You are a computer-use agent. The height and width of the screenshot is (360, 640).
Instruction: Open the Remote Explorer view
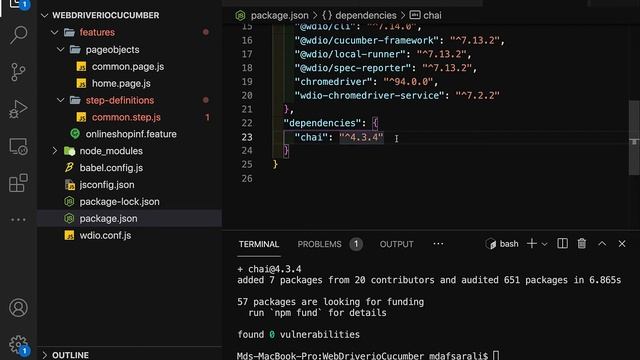(x=18, y=146)
